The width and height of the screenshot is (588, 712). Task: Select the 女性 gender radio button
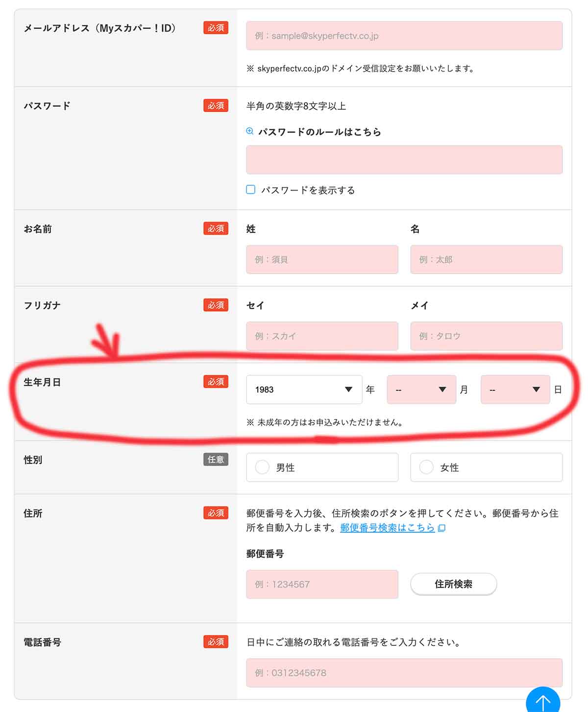click(426, 467)
